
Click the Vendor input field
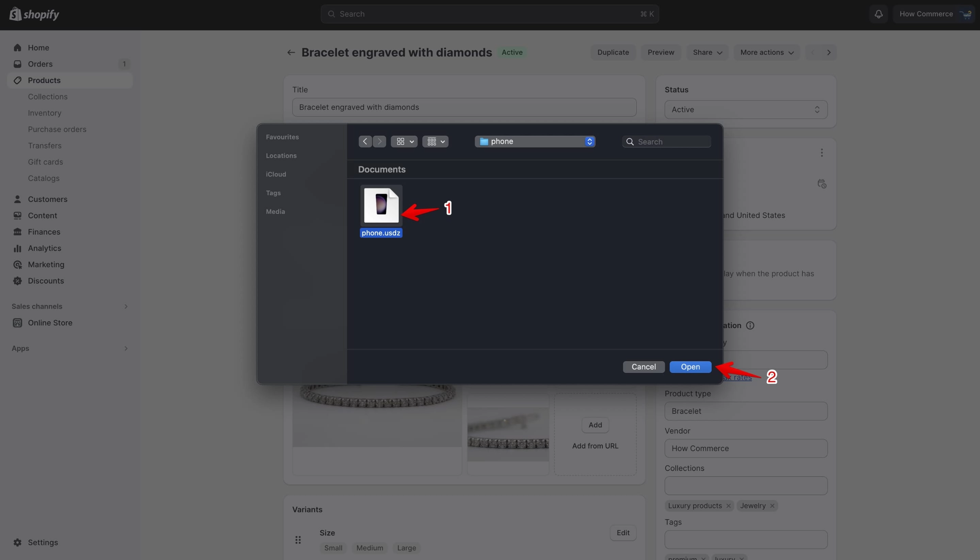click(746, 448)
